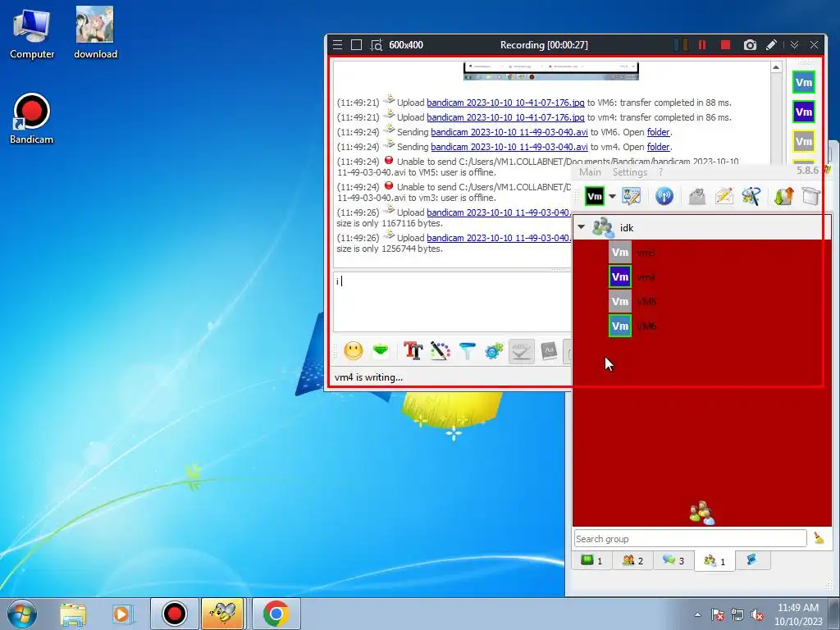The image size is (840, 630).
Task: Open the Main menu
Action: [x=590, y=172]
